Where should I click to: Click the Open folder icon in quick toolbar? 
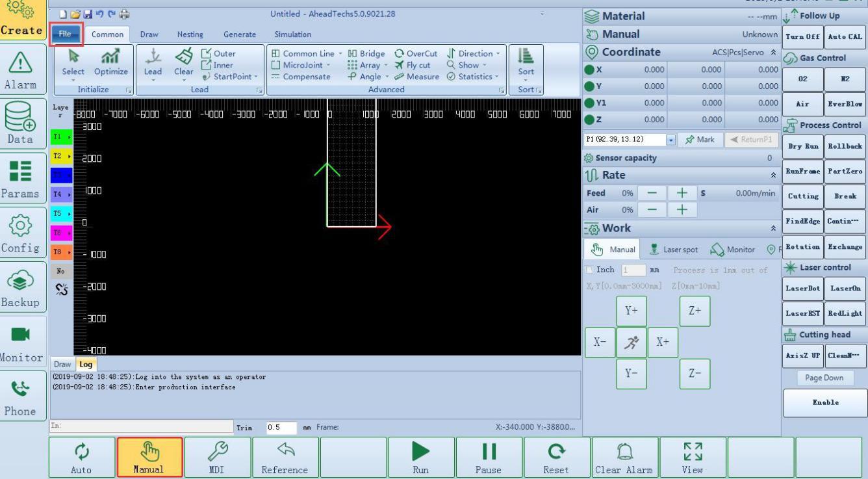75,14
